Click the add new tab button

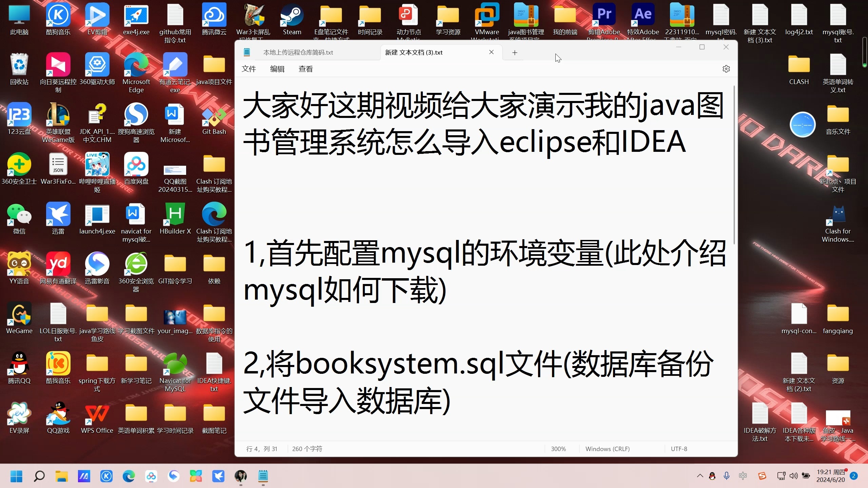(515, 53)
